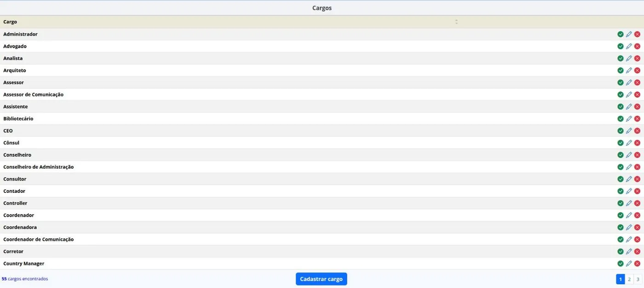
Task: Click the Cadastrar cargo button
Action: 321,279
